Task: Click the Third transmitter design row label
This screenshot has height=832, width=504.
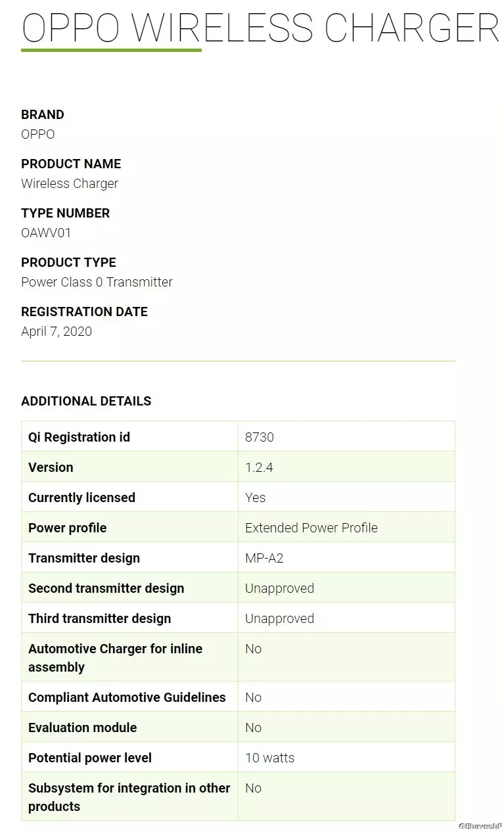Action: (x=99, y=618)
